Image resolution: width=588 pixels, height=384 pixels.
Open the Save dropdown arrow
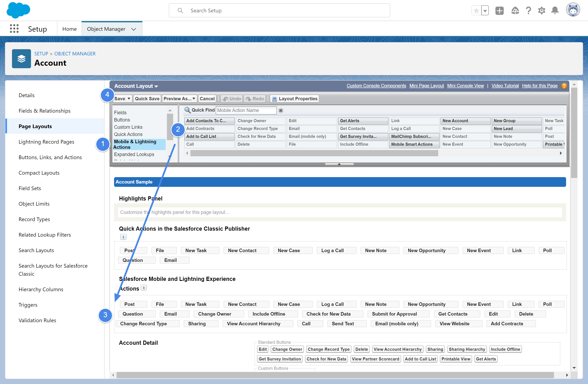point(129,99)
